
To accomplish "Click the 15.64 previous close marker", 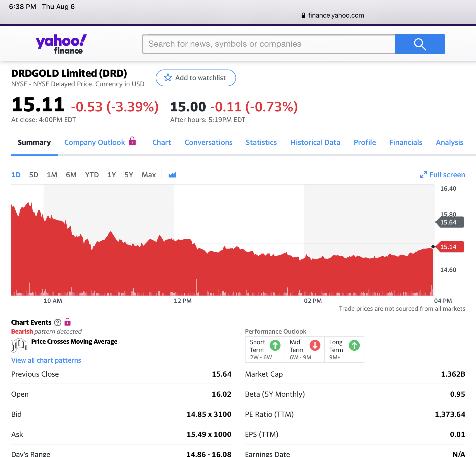I will tap(450, 222).
